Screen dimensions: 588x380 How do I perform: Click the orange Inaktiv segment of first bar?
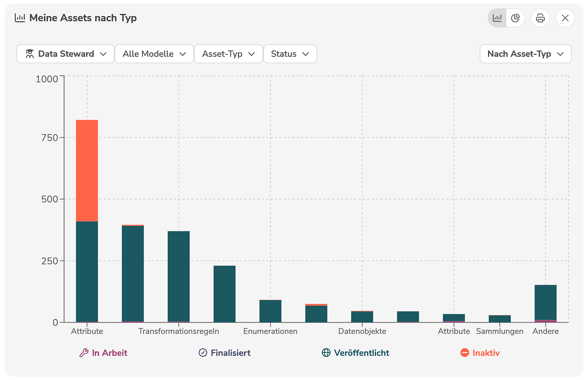tap(87, 170)
